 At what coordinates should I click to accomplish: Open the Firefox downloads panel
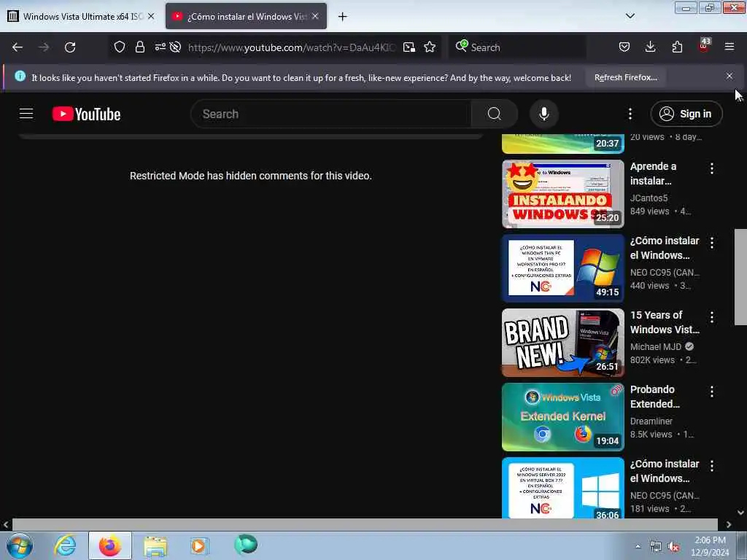coord(650,47)
